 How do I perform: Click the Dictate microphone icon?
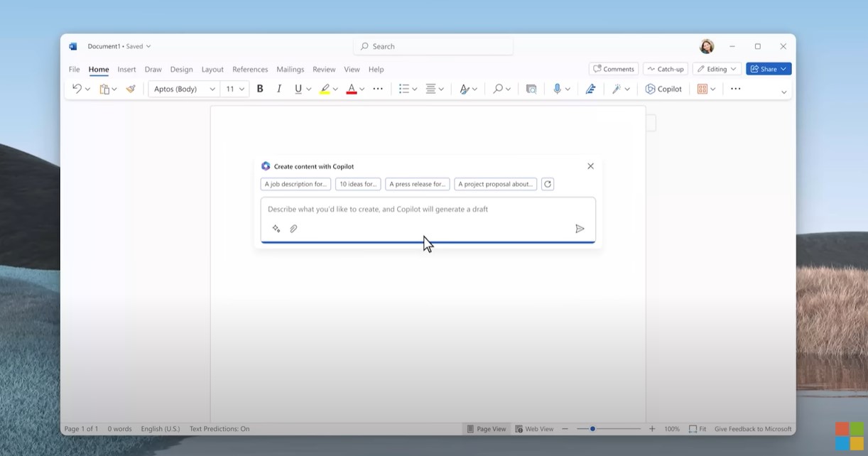(557, 89)
